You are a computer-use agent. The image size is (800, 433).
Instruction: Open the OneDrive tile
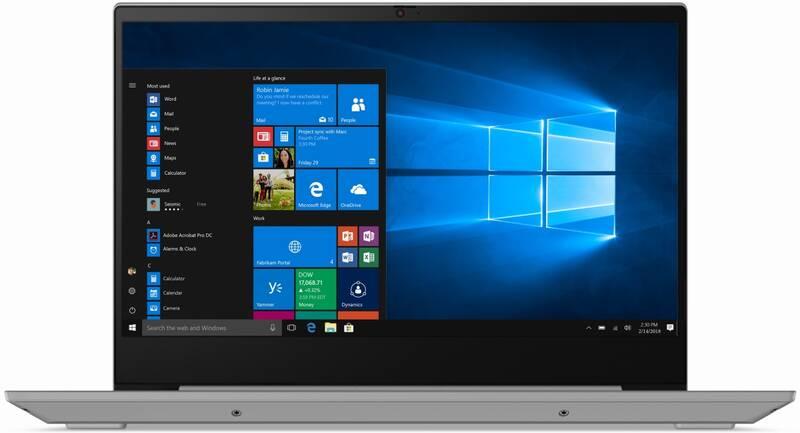click(358, 190)
